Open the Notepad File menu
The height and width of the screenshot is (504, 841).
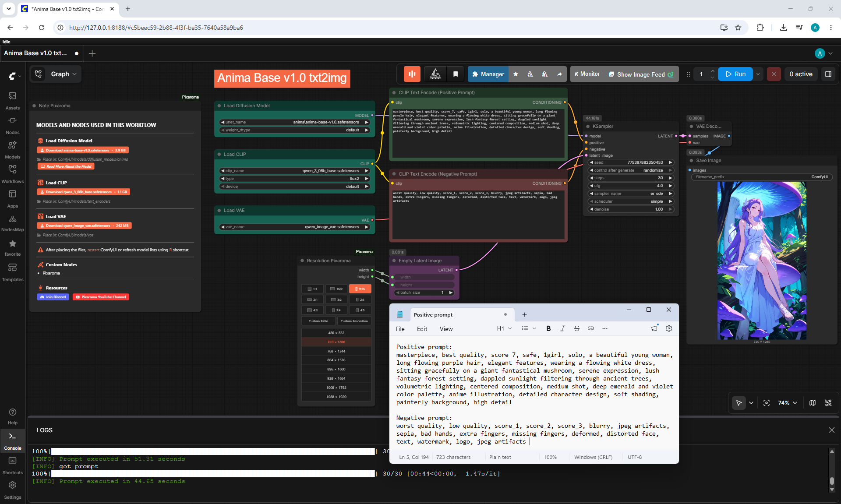pyautogui.click(x=400, y=329)
